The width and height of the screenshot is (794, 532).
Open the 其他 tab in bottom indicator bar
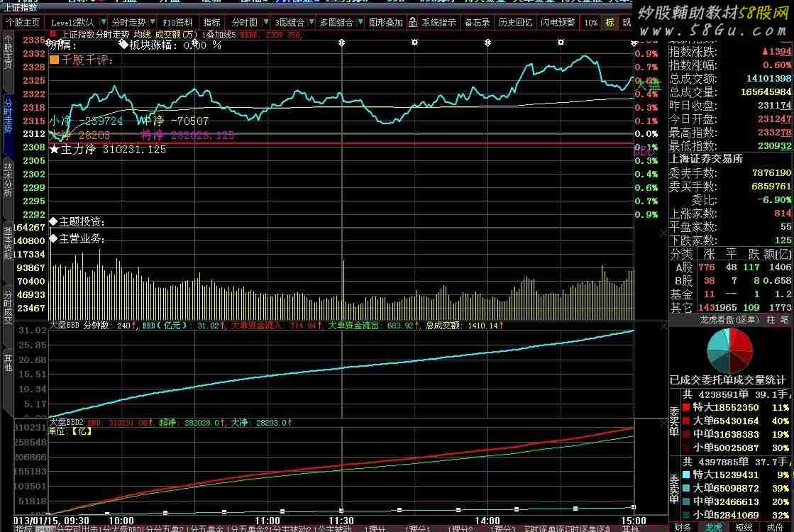coord(630,528)
